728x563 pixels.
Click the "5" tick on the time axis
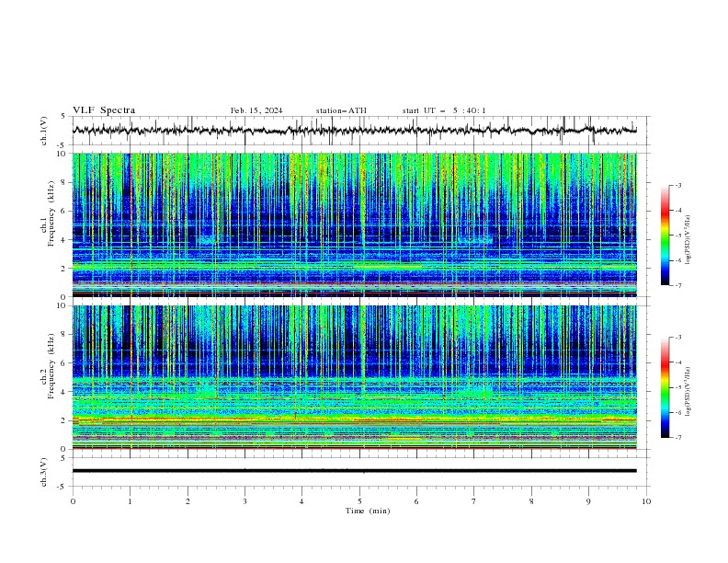click(359, 501)
